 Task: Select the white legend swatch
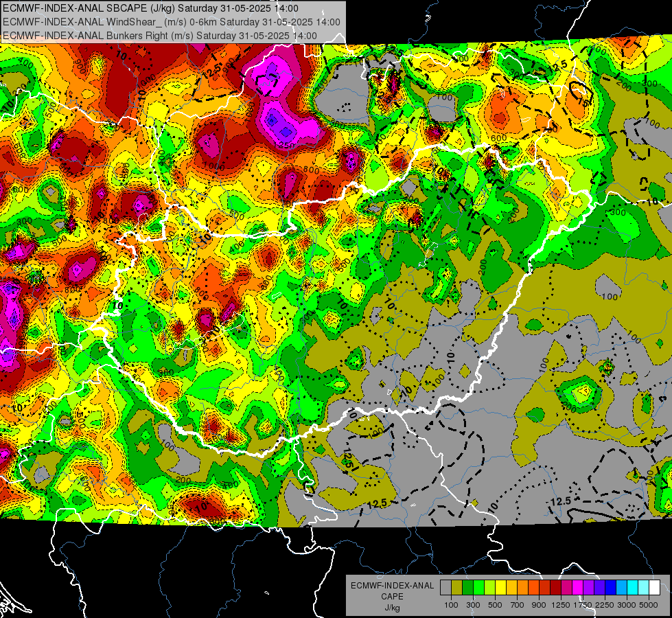tap(654, 587)
